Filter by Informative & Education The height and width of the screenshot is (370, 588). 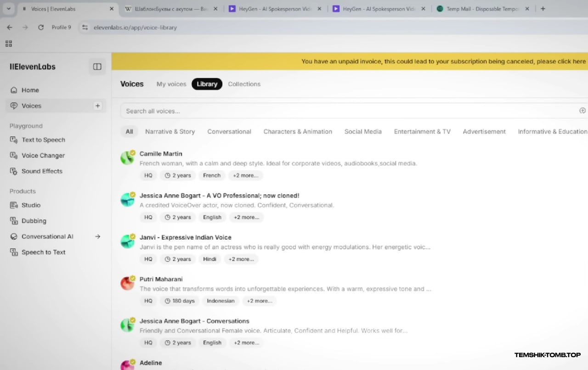click(553, 131)
